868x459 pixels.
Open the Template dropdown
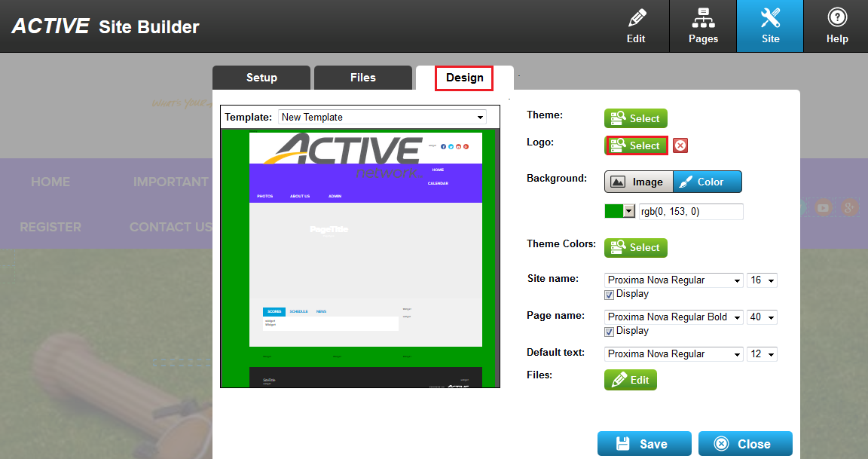(383, 117)
